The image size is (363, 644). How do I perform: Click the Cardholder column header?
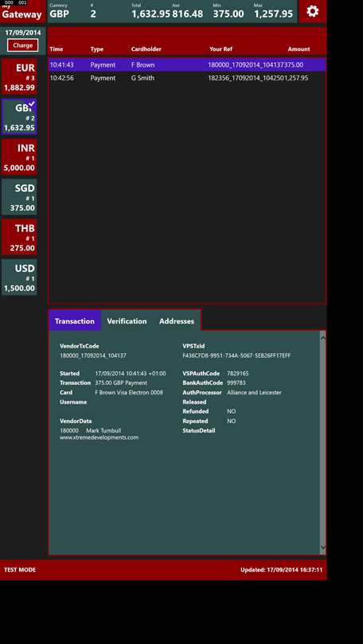pyautogui.click(x=146, y=48)
